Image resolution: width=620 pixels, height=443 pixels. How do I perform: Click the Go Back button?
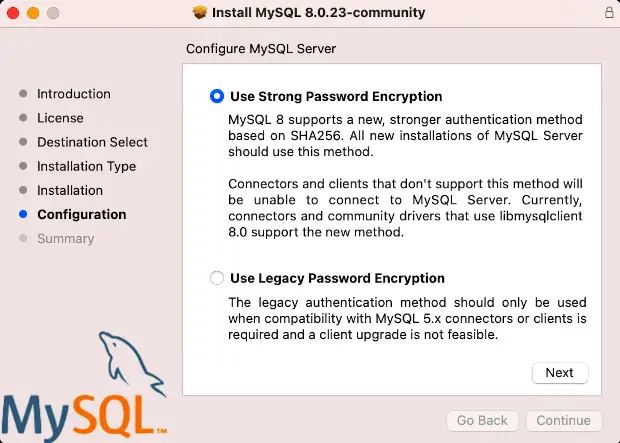(483, 421)
